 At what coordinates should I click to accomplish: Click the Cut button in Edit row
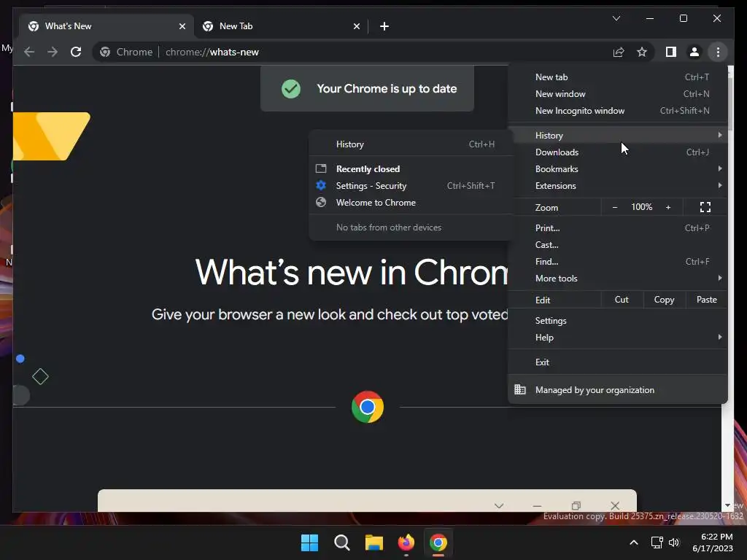coord(622,300)
